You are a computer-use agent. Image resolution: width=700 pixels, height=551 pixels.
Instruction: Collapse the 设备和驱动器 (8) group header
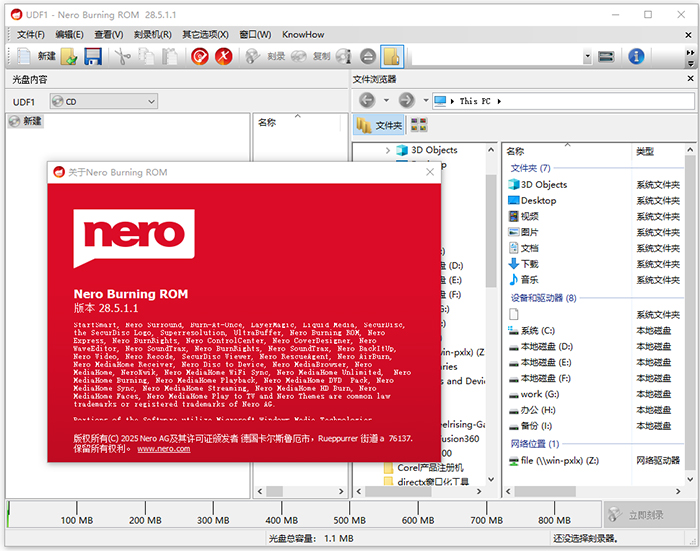pyautogui.click(x=543, y=298)
